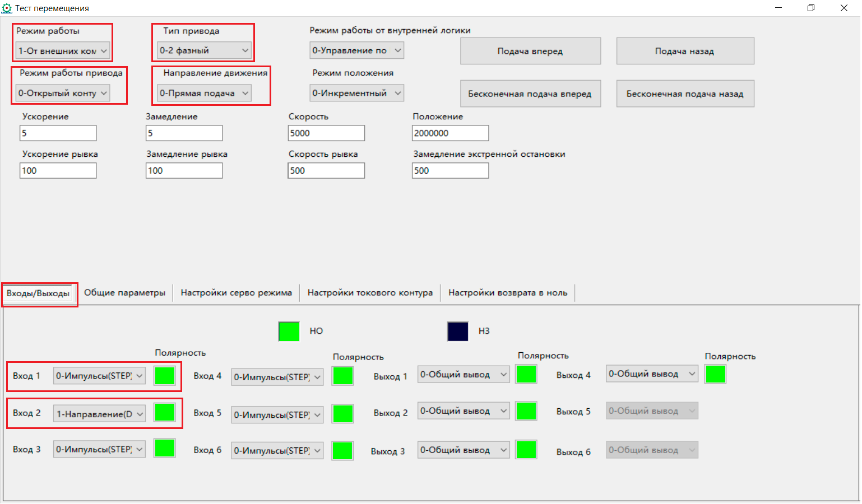Select the Настройки возврата в ноль tab

pos(507,293)
